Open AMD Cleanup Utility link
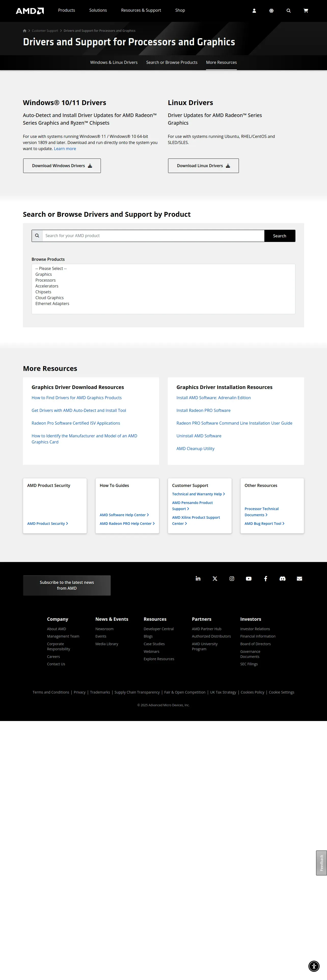The image size is (327, 980). [x=195, y=449]
